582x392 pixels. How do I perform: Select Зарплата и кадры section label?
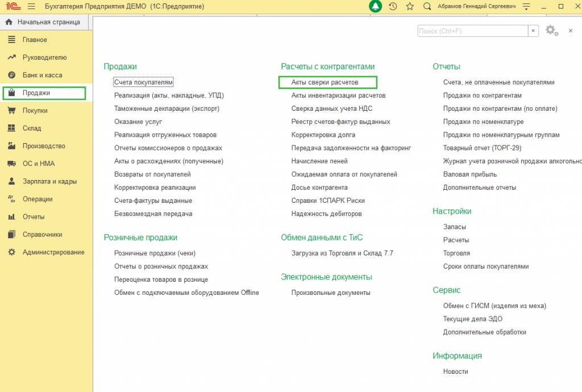[50, 181]
